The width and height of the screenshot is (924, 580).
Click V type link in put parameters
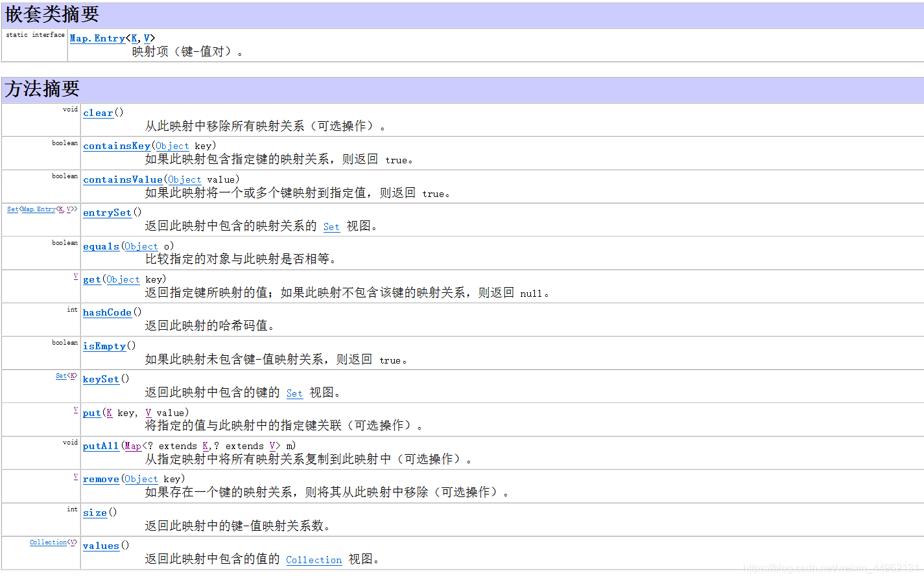(148, 413)
